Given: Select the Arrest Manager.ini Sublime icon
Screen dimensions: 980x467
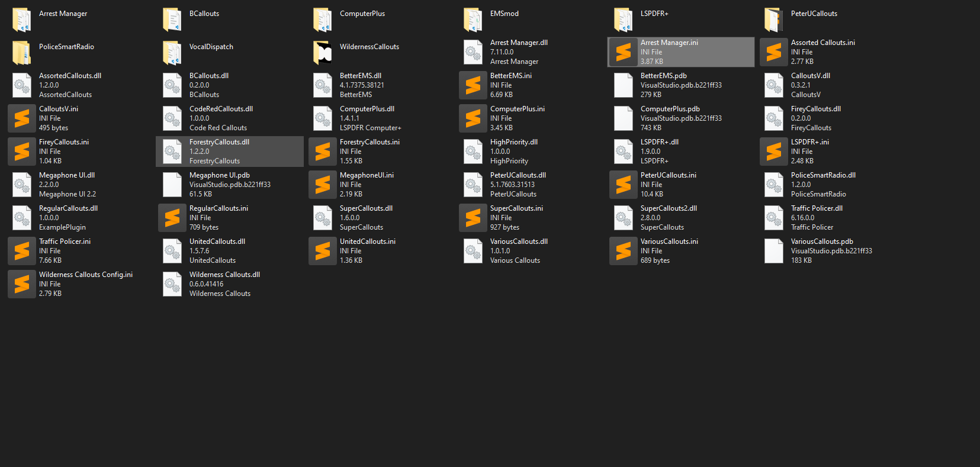Looking at the screenshot, I should [624, 52].
